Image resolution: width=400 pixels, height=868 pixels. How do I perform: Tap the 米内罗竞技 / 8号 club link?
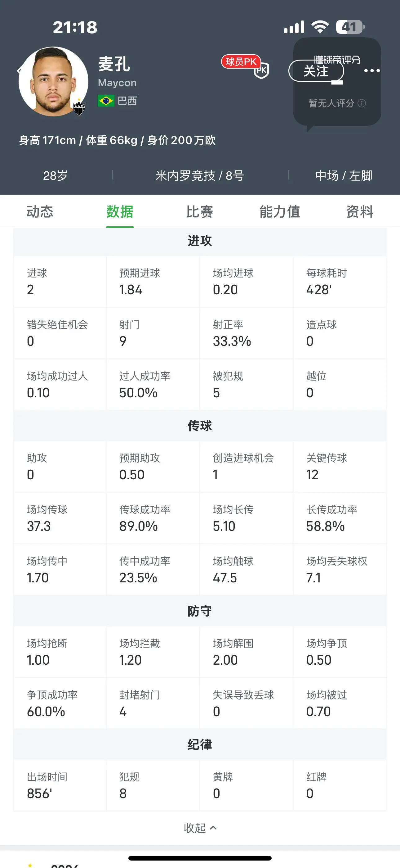[x=200, y=175]
